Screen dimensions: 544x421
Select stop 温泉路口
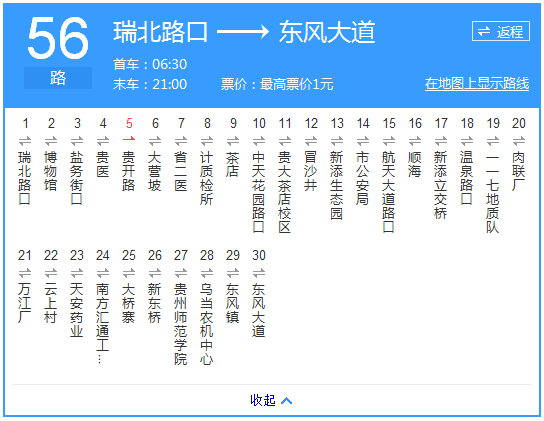(x=467, y=178)
